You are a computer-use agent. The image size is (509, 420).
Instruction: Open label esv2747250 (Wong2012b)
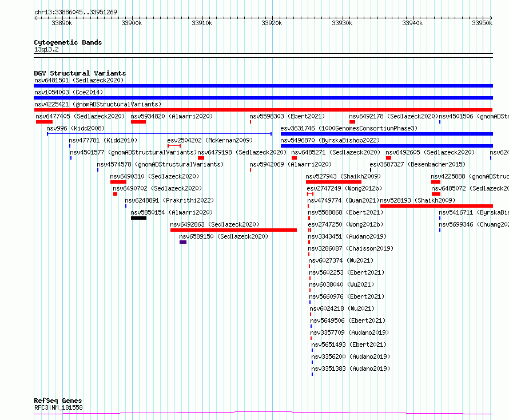(345, 224)
